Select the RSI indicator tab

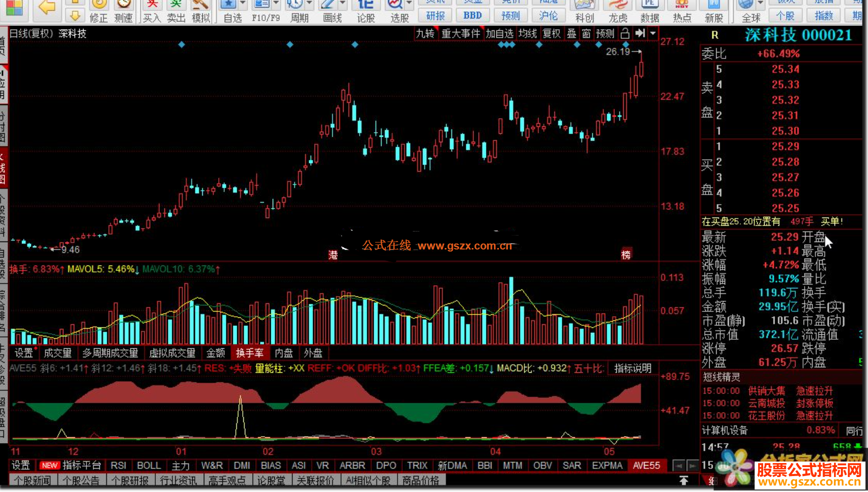(118, 465)
